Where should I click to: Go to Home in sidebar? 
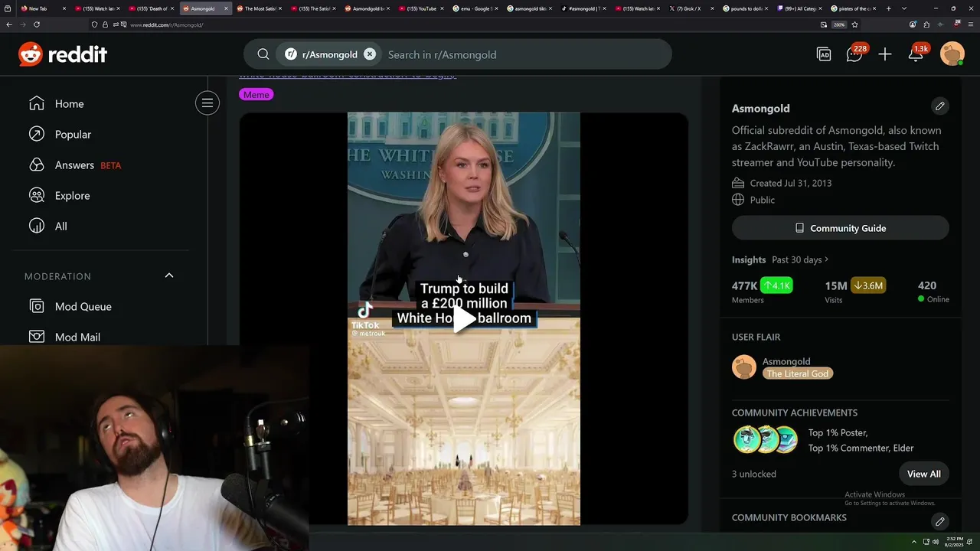pos(69,104)
